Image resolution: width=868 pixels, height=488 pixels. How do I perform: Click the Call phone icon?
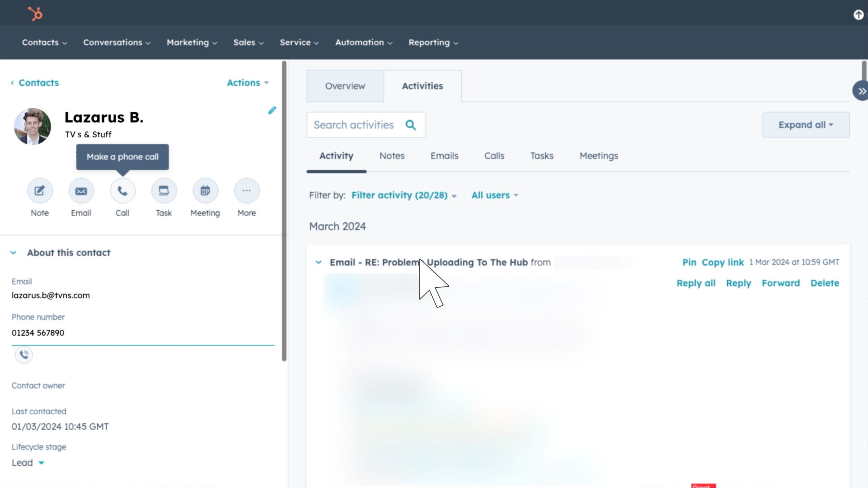point(122,191)
